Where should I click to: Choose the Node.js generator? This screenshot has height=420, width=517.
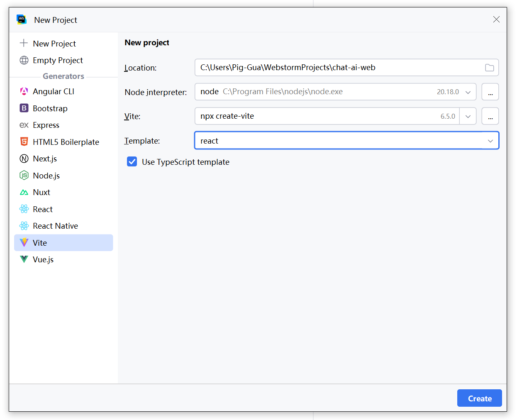63,176
